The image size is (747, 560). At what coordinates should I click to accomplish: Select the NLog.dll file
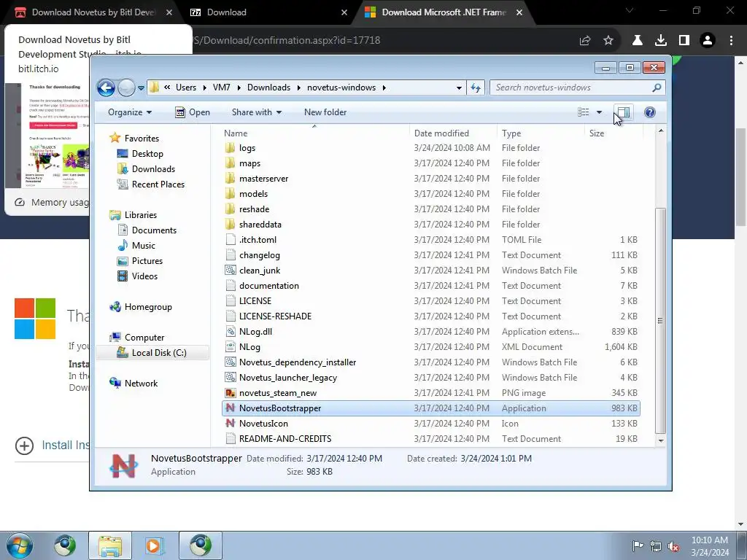[x=255, y=332]
